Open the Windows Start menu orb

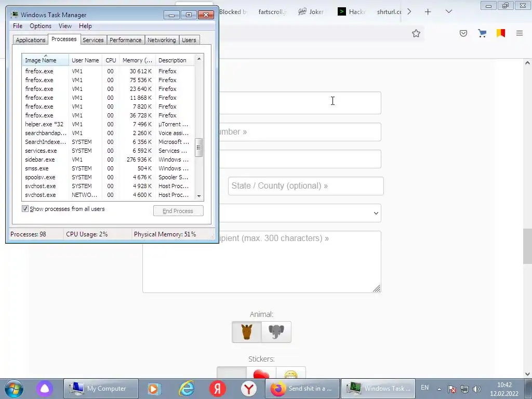[14, 389]
